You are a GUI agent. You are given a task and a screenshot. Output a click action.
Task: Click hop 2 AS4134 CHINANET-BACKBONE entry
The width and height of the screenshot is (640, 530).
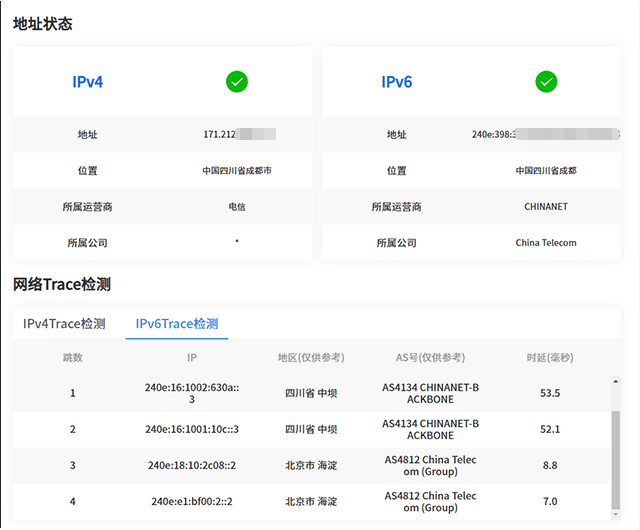430,429
